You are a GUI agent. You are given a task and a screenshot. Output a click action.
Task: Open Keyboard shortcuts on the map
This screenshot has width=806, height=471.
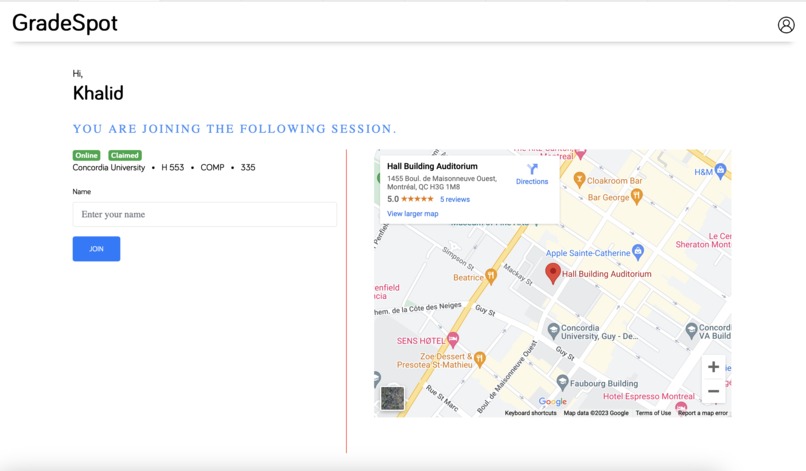tap(530, 413)
